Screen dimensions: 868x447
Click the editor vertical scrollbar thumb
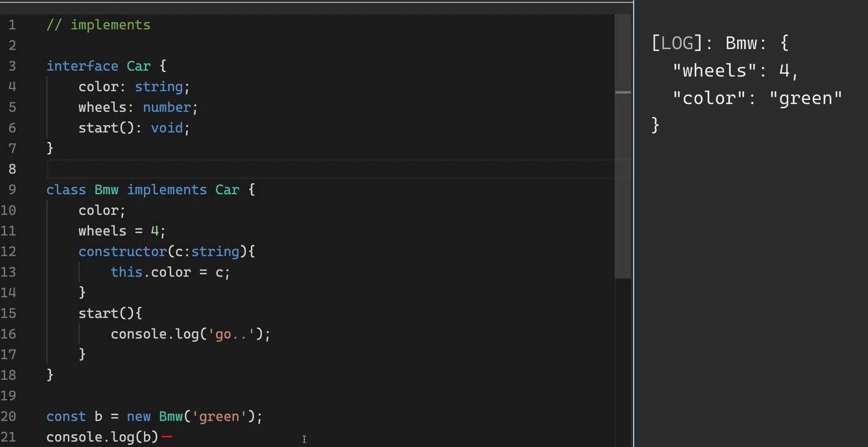(x=623, y=147)
